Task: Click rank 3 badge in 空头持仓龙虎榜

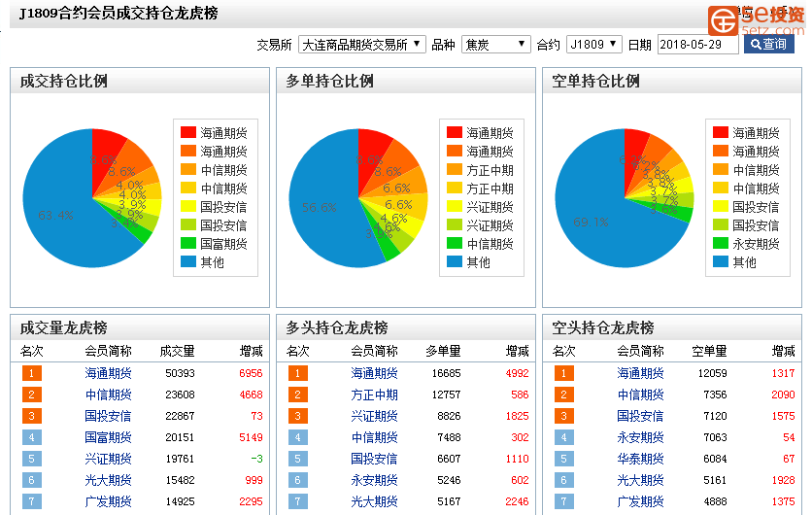Action: (x=564, y=416)
